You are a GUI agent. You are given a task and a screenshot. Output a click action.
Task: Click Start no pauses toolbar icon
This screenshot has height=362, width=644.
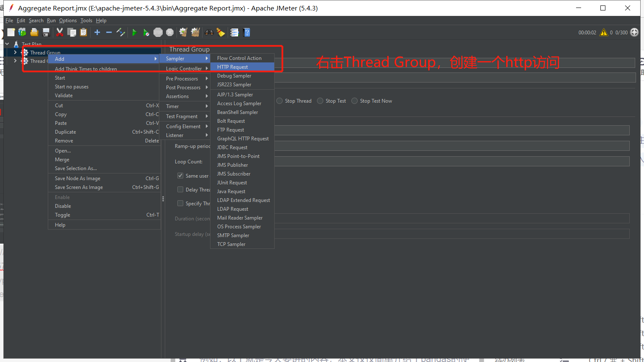tap(146, 32)
